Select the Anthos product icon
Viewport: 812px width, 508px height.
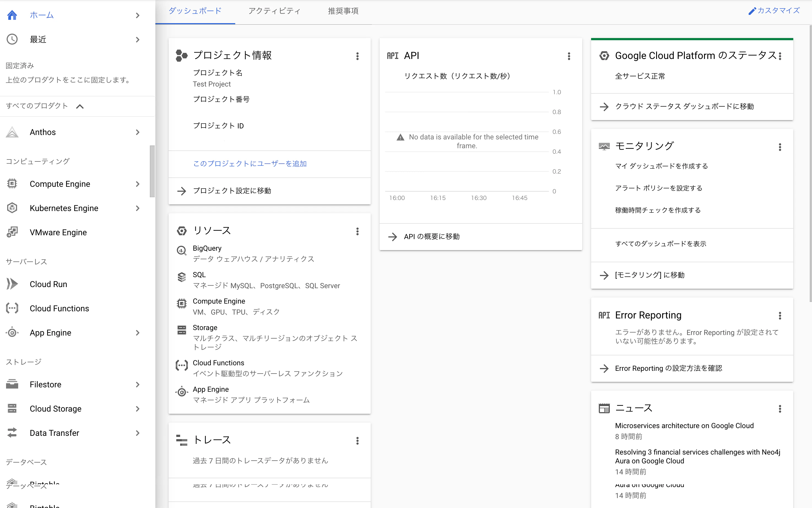coord(12,132)
